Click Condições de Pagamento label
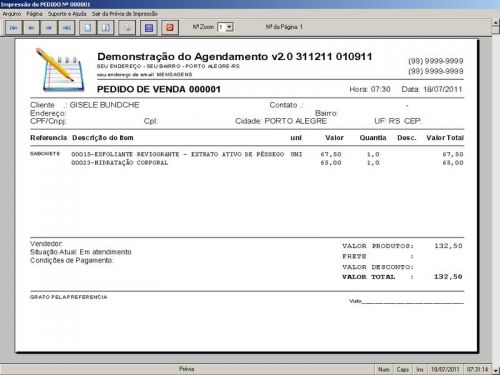This screenshot has height=375, width=500. [72, 260]
